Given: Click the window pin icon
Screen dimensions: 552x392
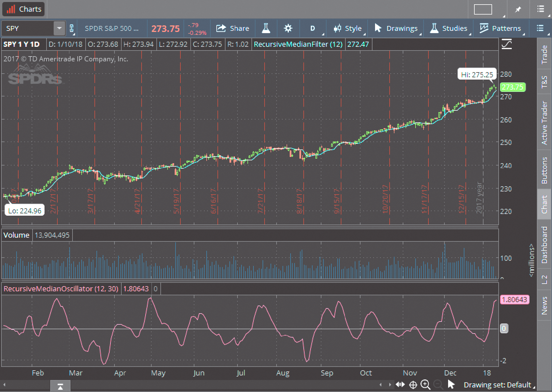Looking at the screenshot, I should pyautogui.click(x=518, y=9).
